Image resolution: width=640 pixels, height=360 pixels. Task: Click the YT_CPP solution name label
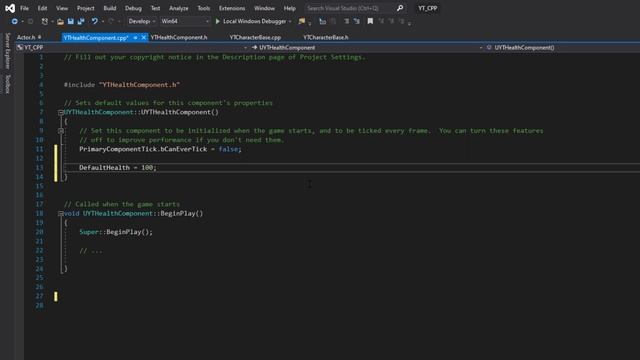click(427, 8)
